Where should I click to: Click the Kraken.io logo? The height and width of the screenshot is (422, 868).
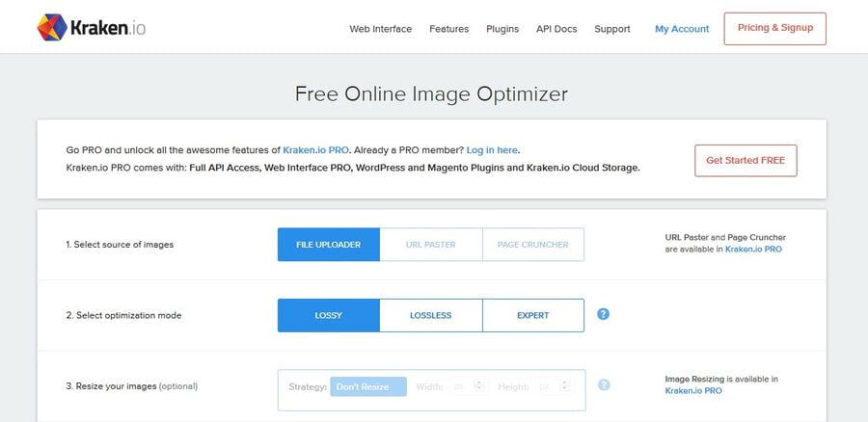(x=92, y=28)
